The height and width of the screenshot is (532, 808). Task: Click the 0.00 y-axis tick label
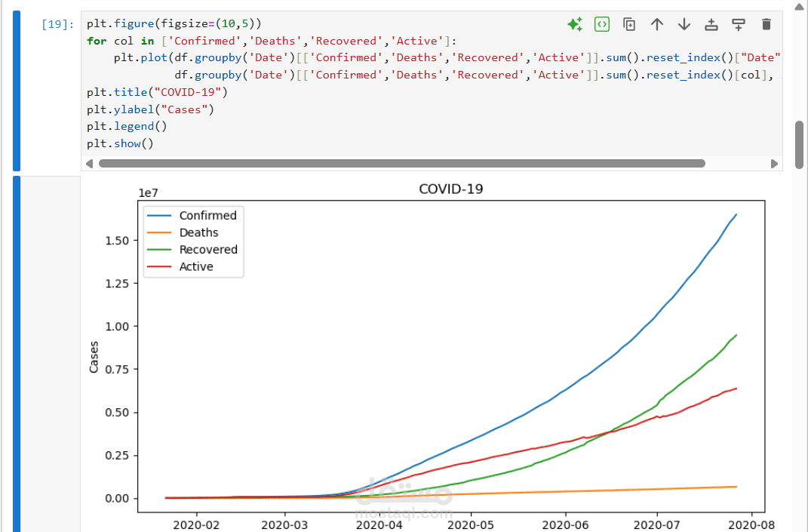pos(117,499)
